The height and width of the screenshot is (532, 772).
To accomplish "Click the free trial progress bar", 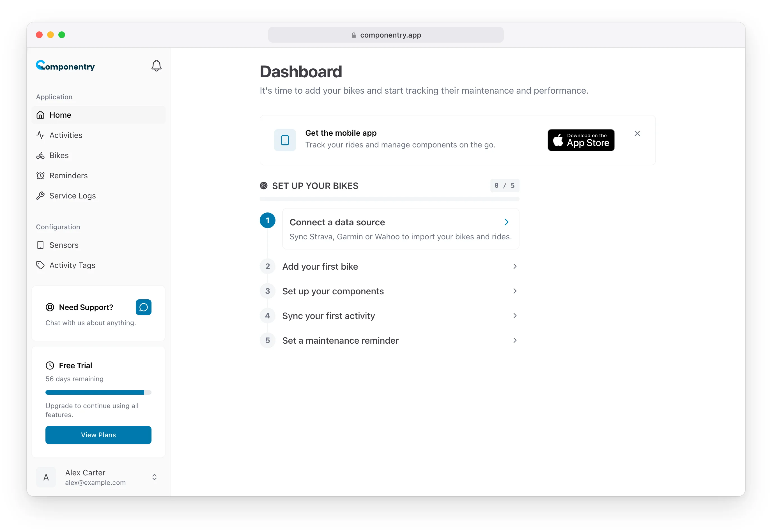I will coord(98,392).
